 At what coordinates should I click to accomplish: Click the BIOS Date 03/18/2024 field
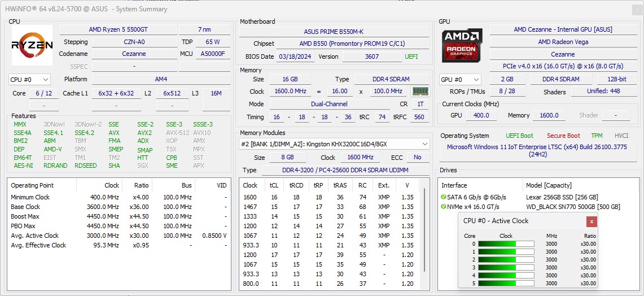[x=296, y=56]
